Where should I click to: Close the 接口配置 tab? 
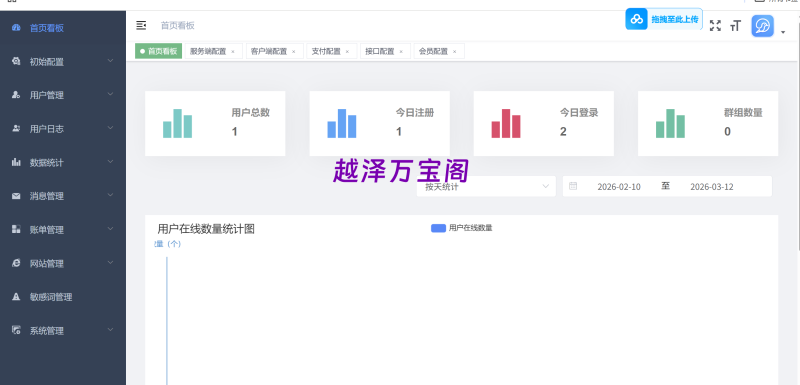[x=401, y=52]
